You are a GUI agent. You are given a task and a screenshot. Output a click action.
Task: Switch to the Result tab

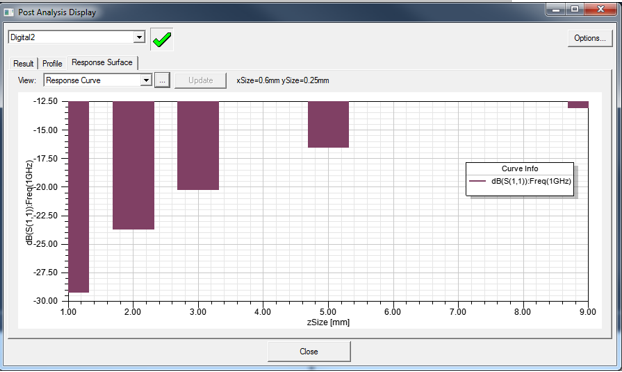[x=23, y=63]
